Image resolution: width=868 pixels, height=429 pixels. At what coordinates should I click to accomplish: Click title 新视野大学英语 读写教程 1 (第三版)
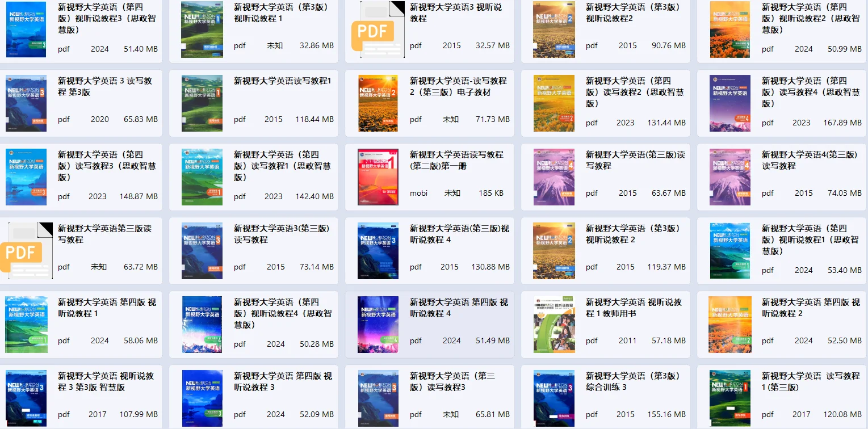(811, 381)
